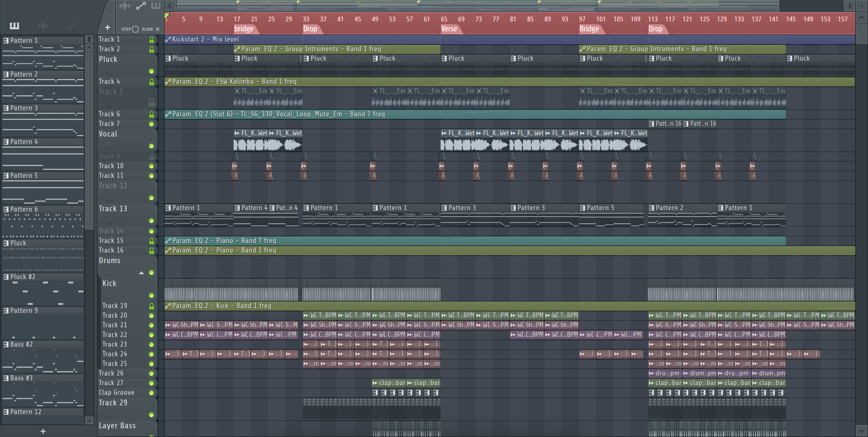
Task: Mute the Drums group track
Action: tap(151, 272)
